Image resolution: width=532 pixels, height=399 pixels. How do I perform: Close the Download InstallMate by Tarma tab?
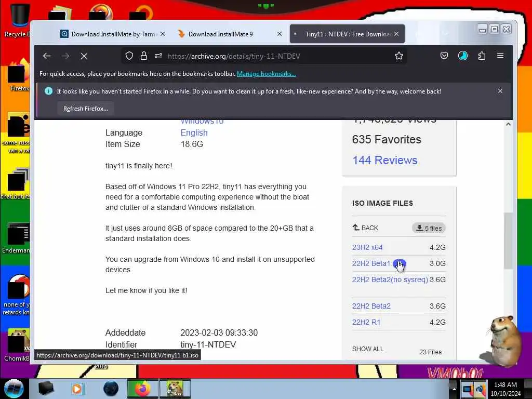(163, 34)
